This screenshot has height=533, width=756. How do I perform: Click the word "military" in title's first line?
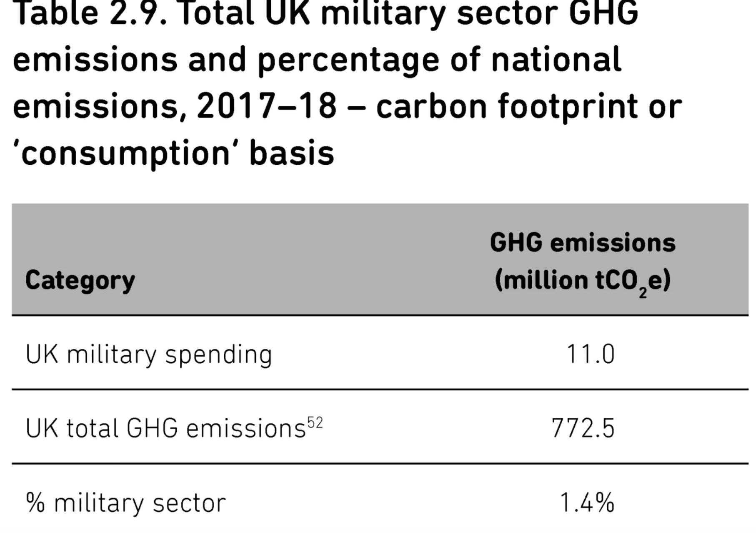383,13
